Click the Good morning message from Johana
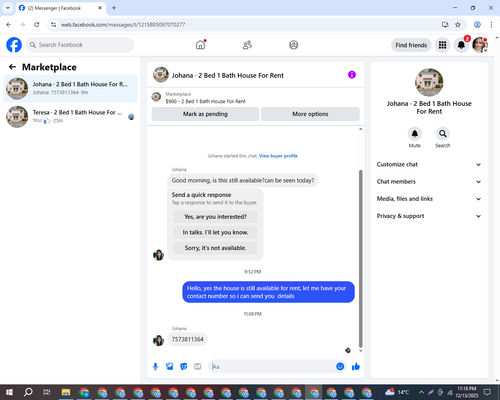 click(243, 180)
